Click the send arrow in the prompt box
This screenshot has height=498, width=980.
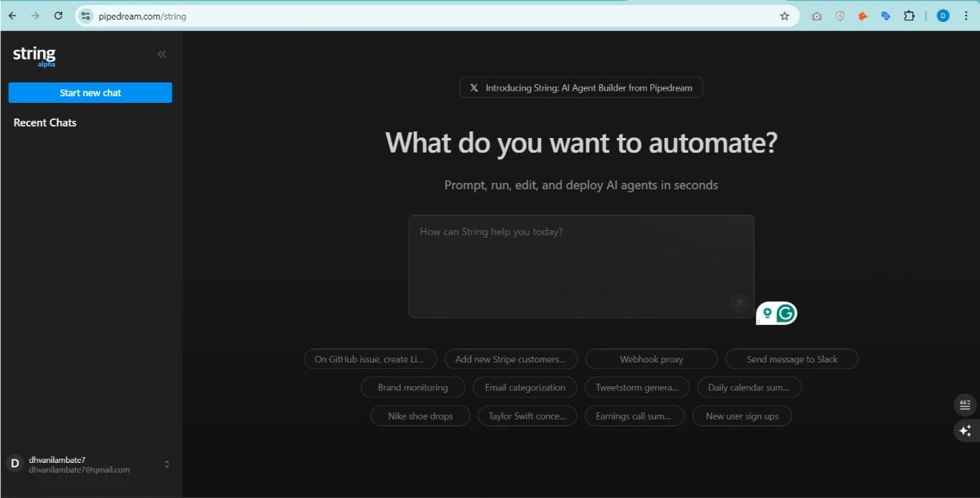pyautogui.click(x=738, y=303)
